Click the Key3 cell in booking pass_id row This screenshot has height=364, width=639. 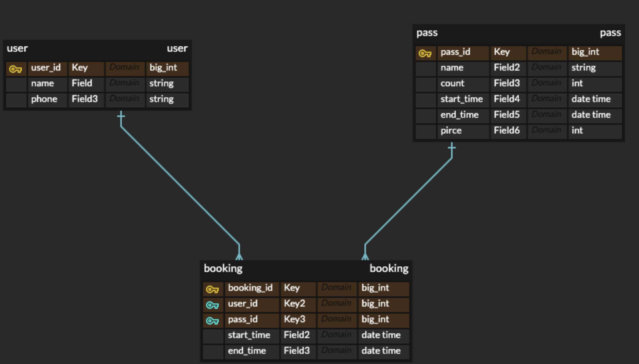tap(294, 319)
